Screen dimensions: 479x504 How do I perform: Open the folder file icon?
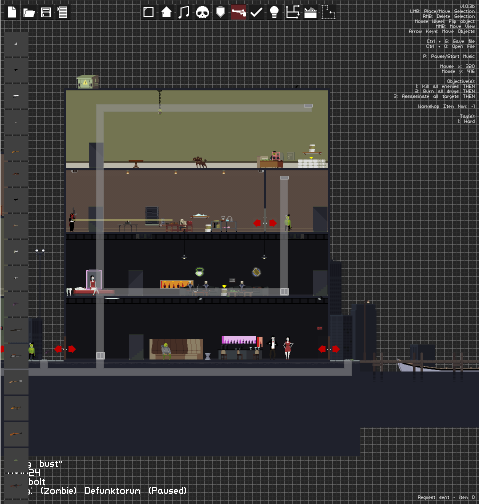[x=29, y=12]
